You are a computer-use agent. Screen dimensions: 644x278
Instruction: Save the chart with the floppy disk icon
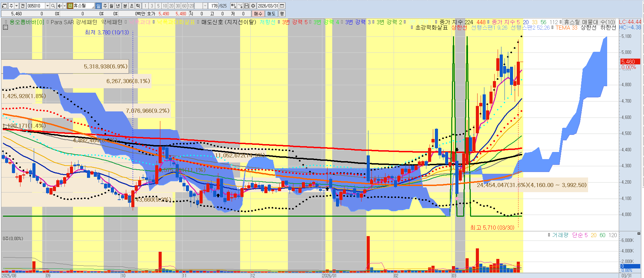[247, 6]
